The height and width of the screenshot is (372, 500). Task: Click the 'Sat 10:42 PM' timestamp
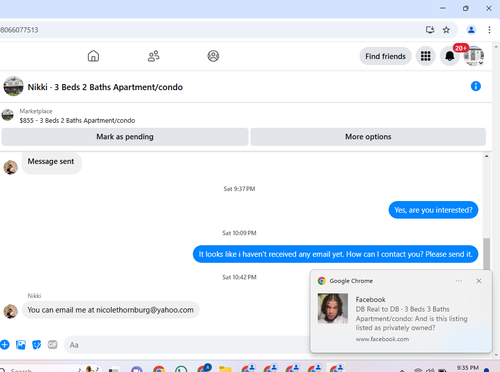(x=239, y=277)
